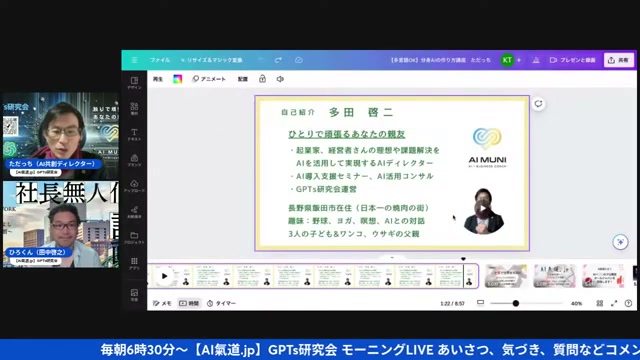640x360 pixels.
Task: Click the speaker volume icon in the toolbar
Action: [x=280, y=79]
